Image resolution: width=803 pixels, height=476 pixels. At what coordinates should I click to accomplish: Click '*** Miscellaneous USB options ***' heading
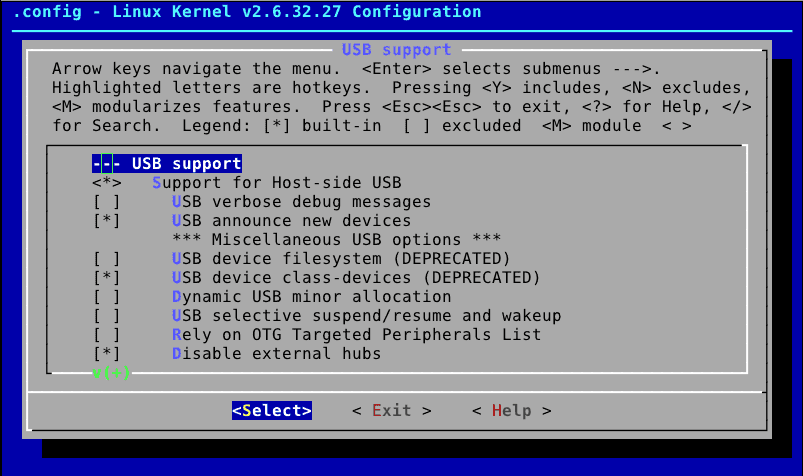336,240
